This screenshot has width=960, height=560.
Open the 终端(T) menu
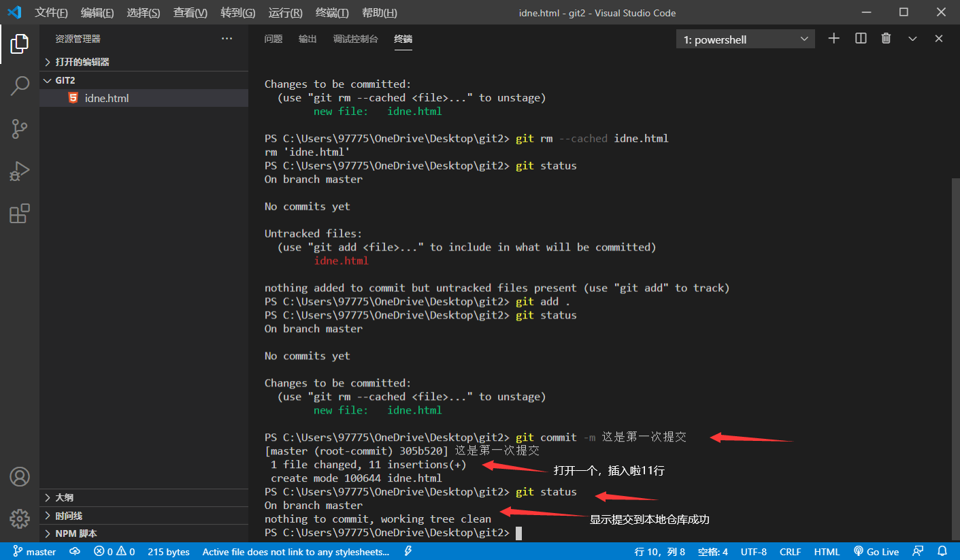pos(333,13)
